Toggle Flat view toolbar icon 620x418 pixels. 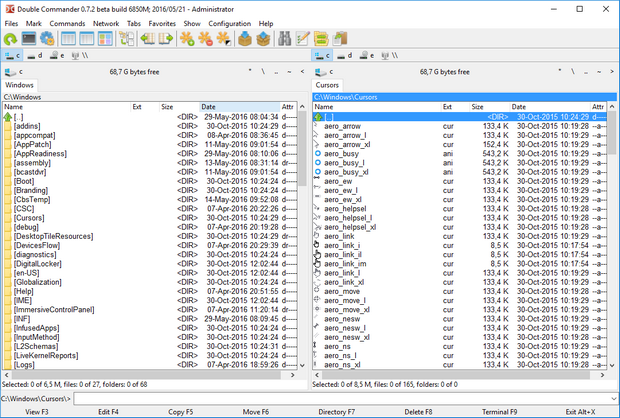click(127, 39)
